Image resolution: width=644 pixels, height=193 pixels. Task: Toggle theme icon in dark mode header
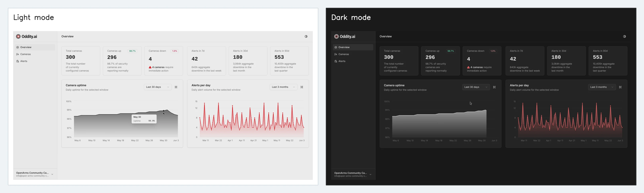point(624,36)
